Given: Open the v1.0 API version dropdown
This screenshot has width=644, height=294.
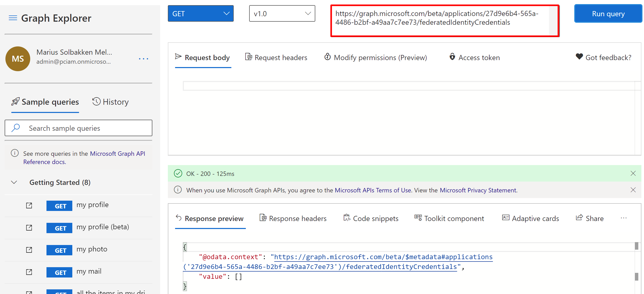Looking at the screenshot, I should point(282,14).
